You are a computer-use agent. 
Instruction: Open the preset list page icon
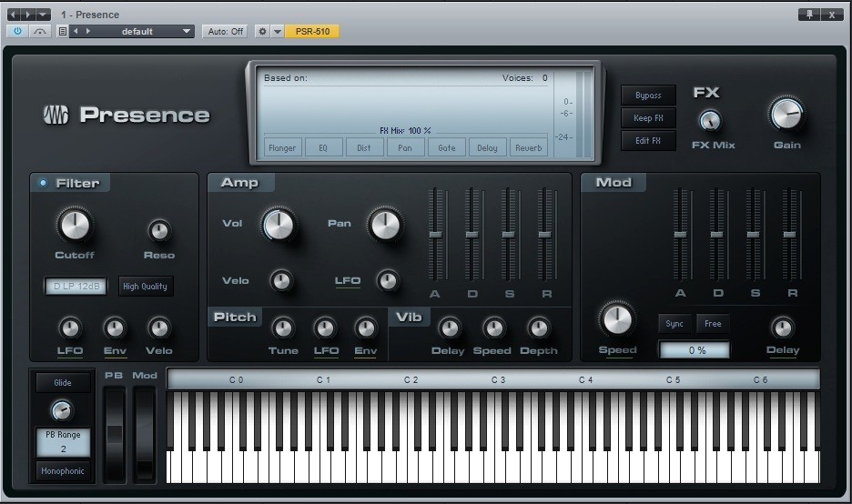63,32
